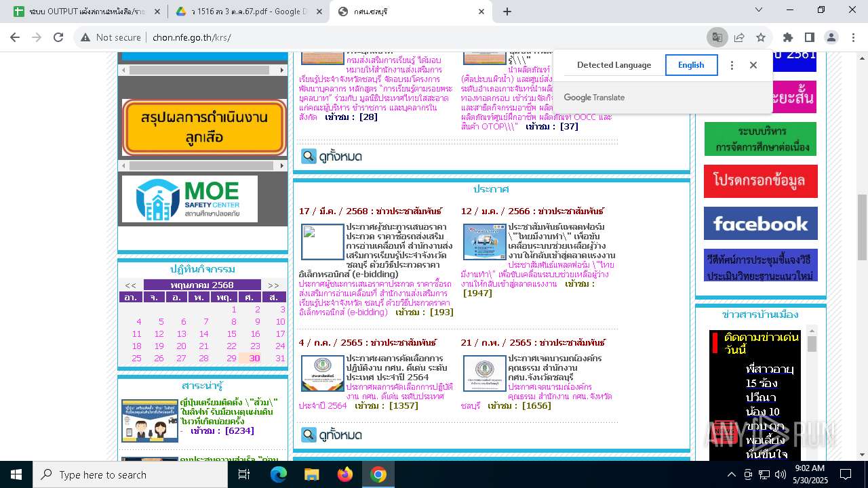Select day 15 in the calendar

[231, 333]
